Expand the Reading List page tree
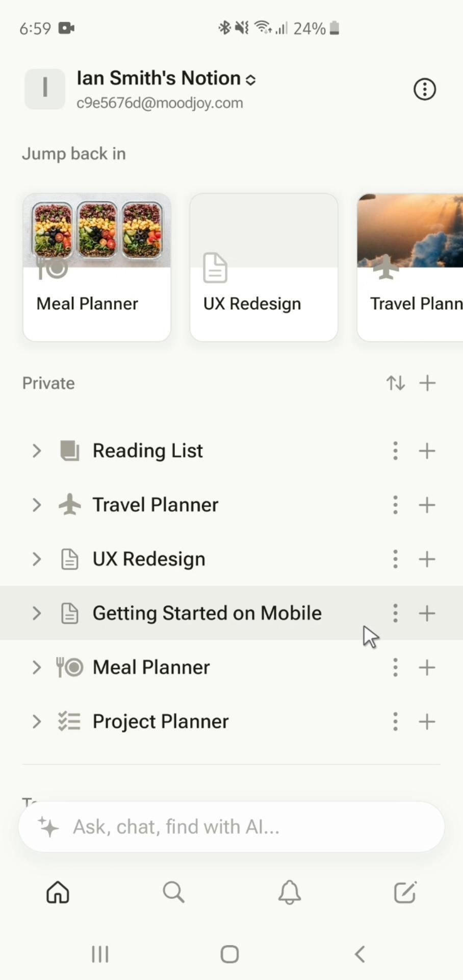Viewport: 463px width, 980px height. tap(36, 451)
